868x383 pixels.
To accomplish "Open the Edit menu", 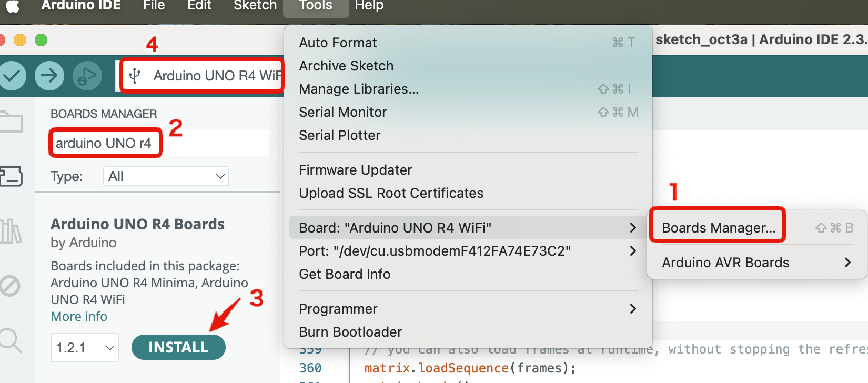I will pyautogui.click(x=199, y=6).
